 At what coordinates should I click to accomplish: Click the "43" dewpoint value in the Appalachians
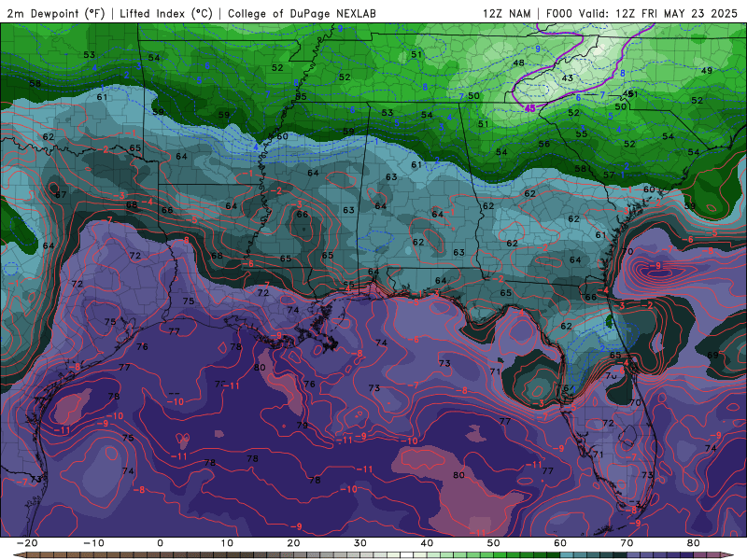coord(567,78)
